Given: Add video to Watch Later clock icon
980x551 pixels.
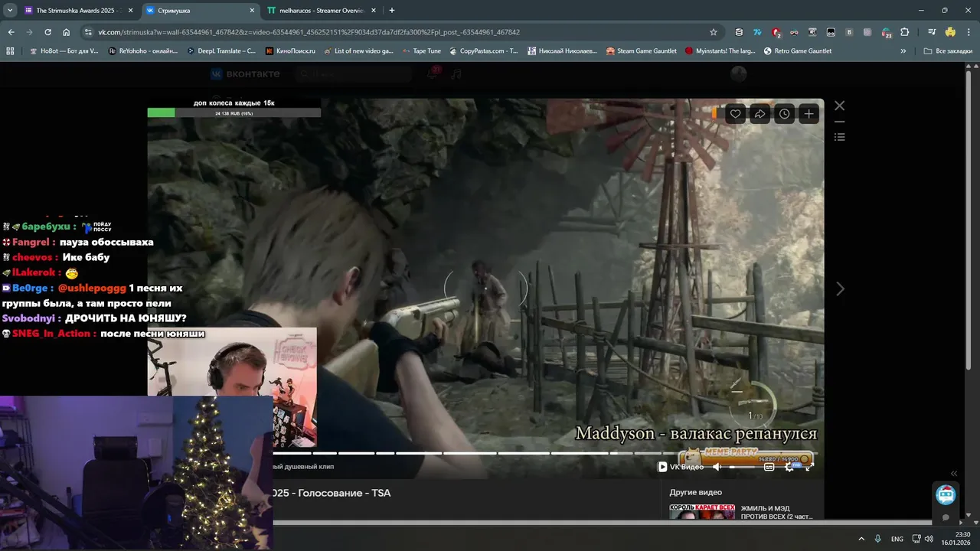Looking at the screenshot, I should [785, 114].
